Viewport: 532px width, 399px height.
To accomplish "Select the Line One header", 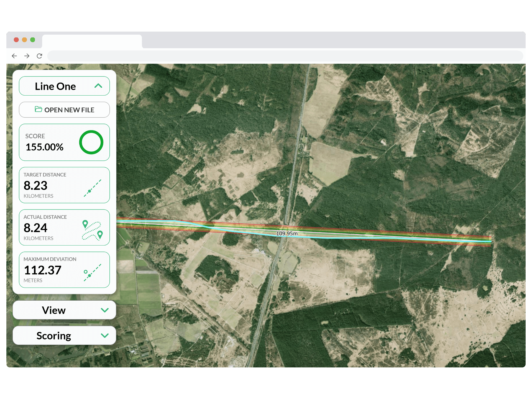I will coord(55,86).
